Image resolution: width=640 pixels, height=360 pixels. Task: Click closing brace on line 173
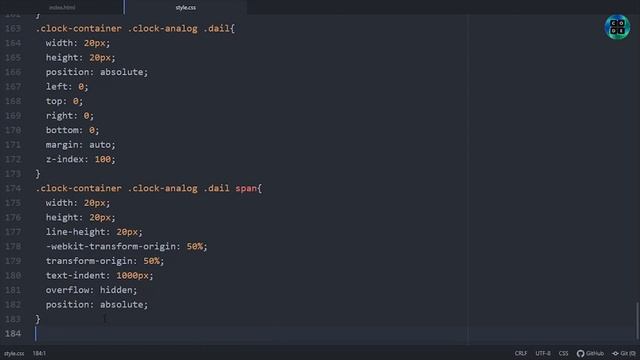pyautogui.click(x=38, y=174)
